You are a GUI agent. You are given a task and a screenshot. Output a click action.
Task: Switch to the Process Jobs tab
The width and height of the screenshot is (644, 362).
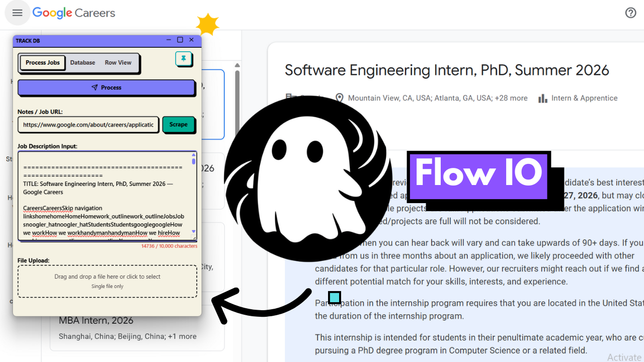pyautogui.click(x=43, y=63)
